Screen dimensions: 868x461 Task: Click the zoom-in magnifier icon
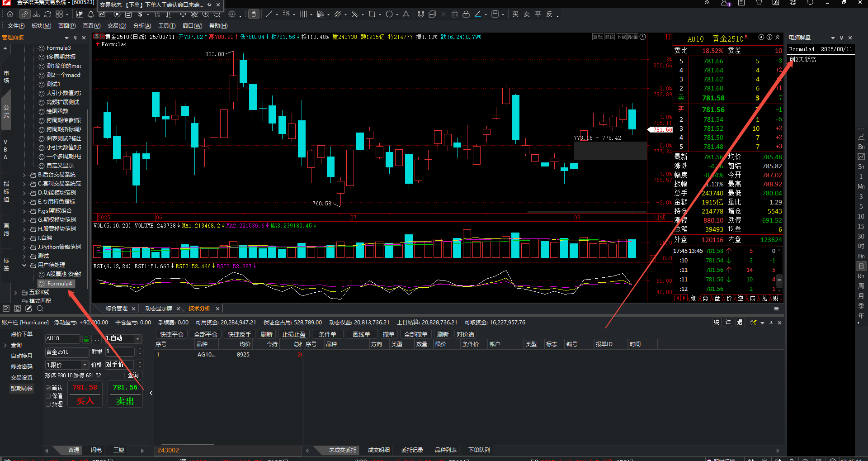(206, 14)
